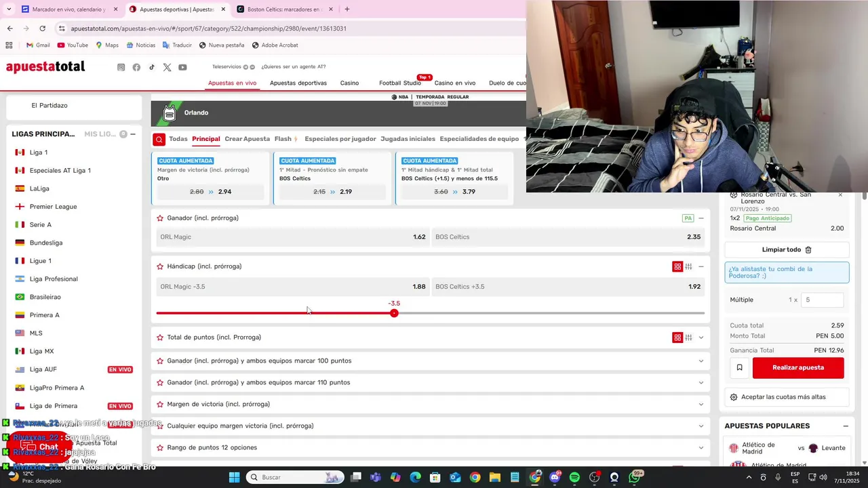The width and height of the screenshot is (868, 488).
Task: Pick boosted odds BOS Celtics at 2.19
Action: tap(332, 192)
